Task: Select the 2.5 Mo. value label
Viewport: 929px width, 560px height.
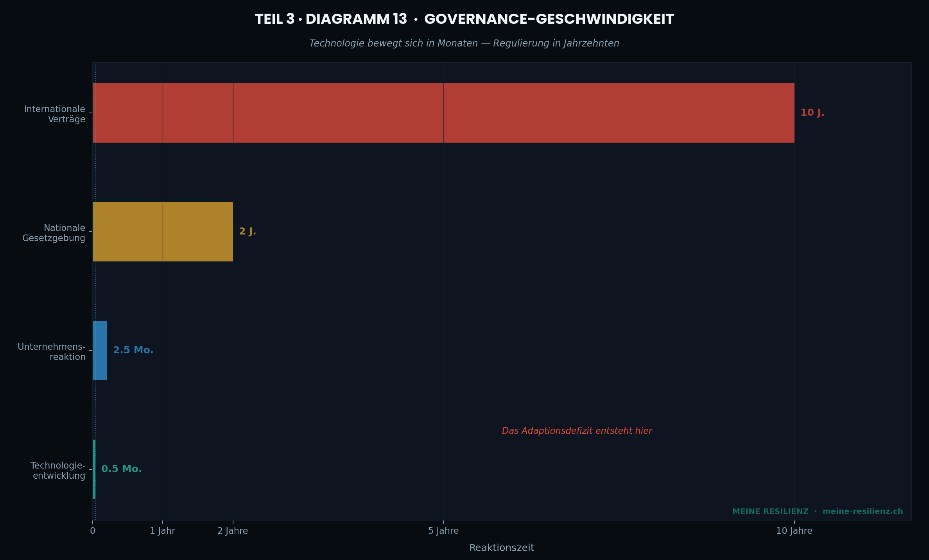Action: pyautogui.click(x=133, y=350)
